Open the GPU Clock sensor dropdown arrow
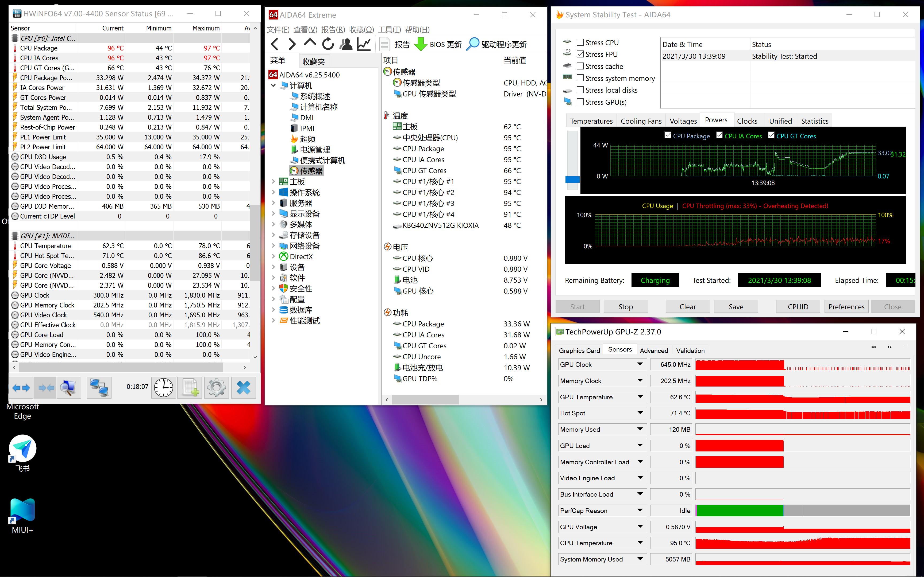 click(640, 364)
